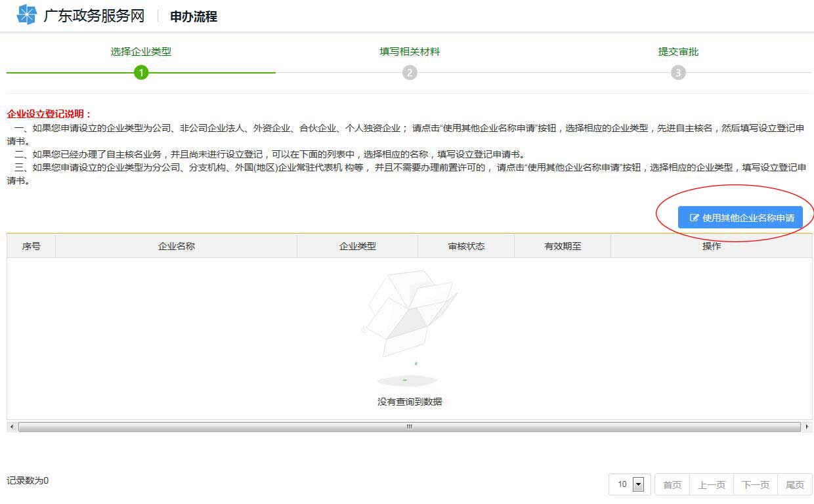Go to 首页 in pagination
814x504 pixels.
point(672,484)
